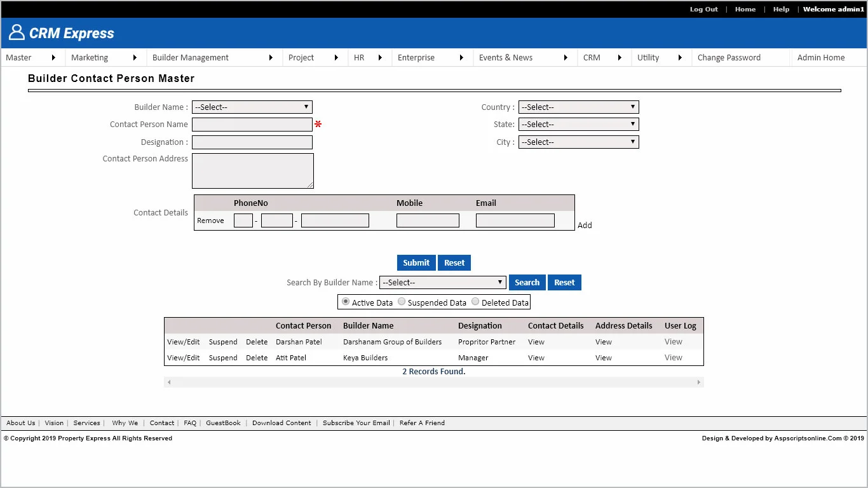
Task: Focus the Contact Person Name field
Action: tap(252, 125)
